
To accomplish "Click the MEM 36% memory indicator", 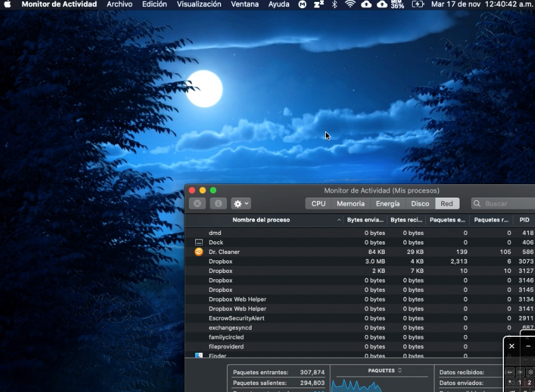I will 397,4.
